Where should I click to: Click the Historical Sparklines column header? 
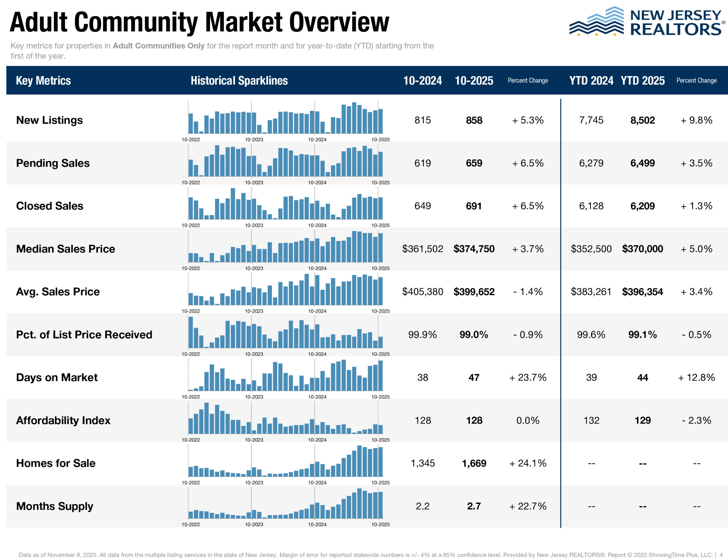239,81
